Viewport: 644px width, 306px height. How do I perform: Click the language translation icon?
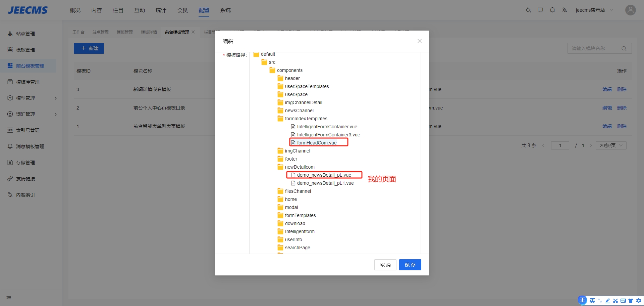click(x=565, y=10)
